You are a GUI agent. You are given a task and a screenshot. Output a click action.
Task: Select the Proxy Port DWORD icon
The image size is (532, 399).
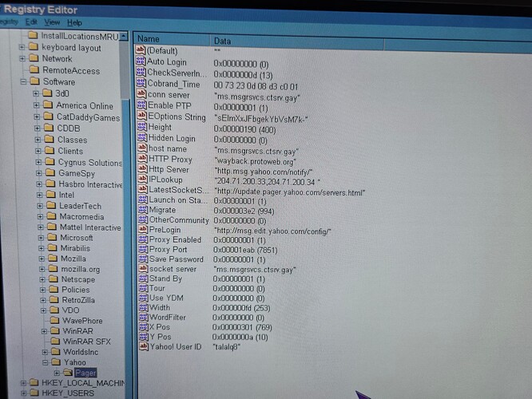[x=144, y=249]
